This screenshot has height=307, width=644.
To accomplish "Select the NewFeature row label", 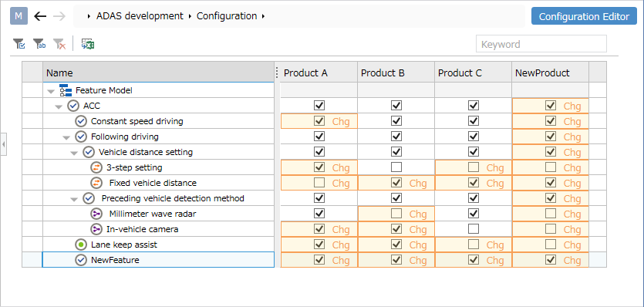I will [x=115, y=260].
